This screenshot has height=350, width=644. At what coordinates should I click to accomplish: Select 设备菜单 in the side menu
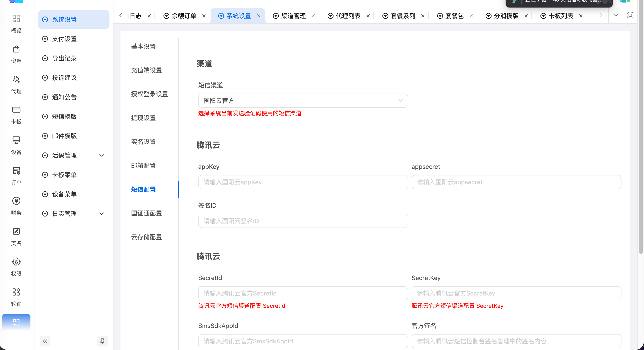tap(73, 194)
